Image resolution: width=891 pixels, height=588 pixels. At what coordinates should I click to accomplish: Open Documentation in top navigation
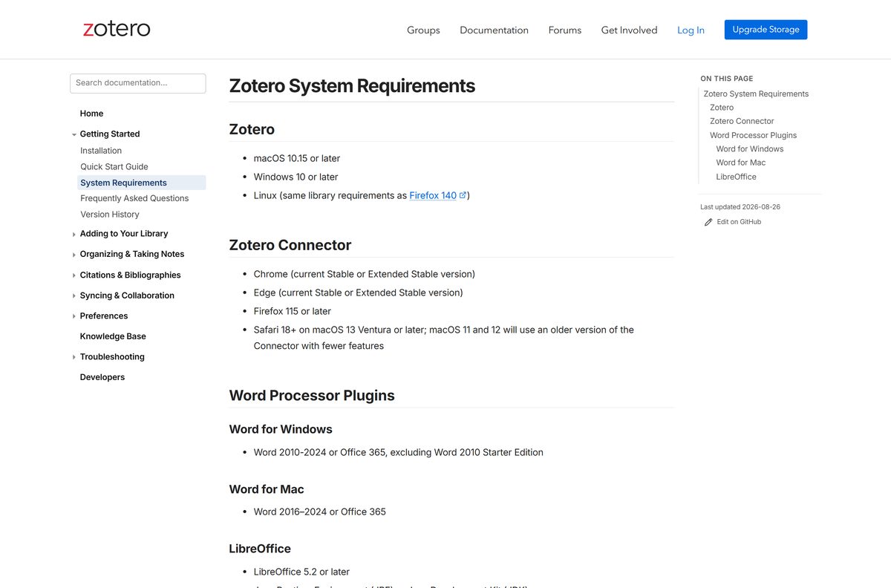494,30
